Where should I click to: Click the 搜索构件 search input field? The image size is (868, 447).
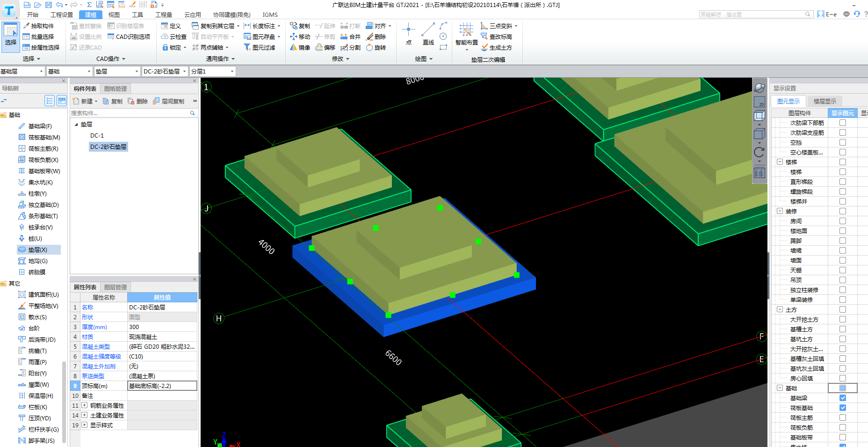133,113
